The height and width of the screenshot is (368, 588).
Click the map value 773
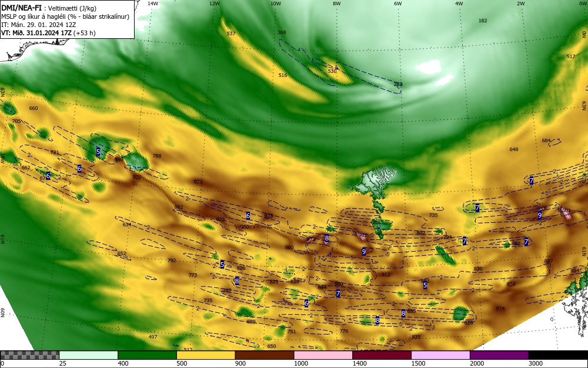pyautogui.click(x=193, y=275)
